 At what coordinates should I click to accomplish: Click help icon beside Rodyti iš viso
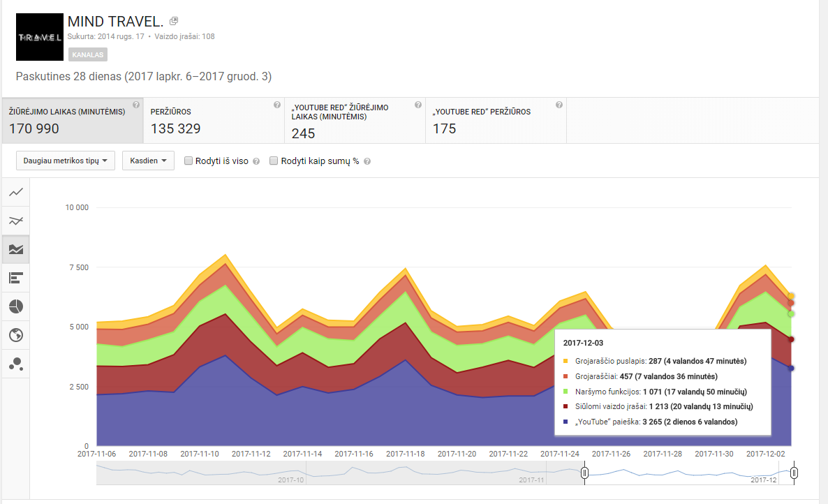(x=256, y=161)
